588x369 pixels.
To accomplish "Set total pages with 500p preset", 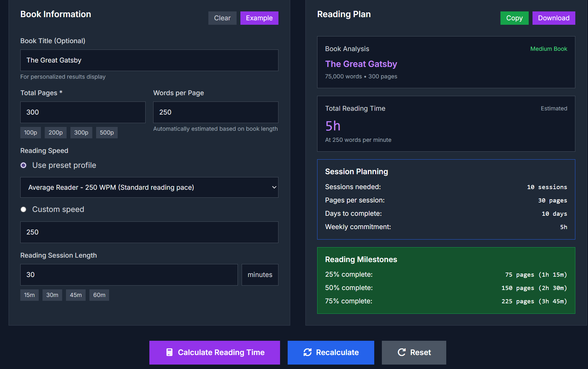I will tap(107, 133).
